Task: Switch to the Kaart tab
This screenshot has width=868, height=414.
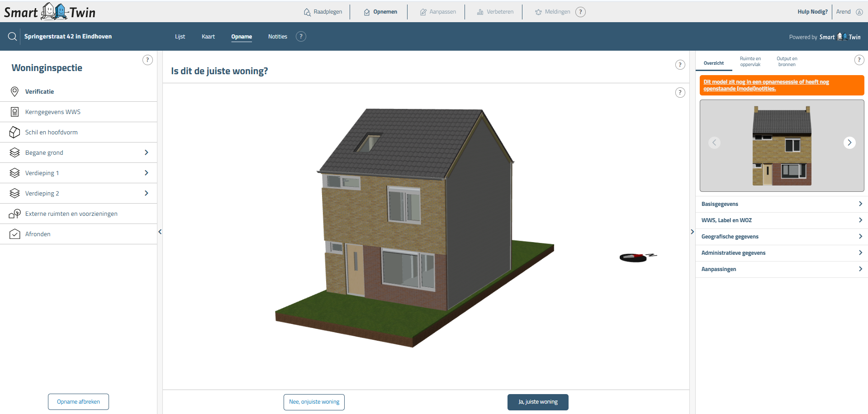Action: tap(208, 37)
